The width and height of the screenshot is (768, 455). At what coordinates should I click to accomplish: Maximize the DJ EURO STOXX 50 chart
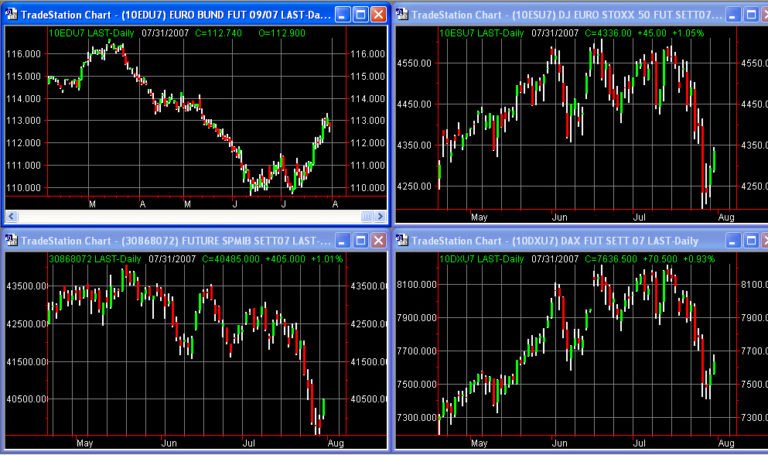[738, 14]
